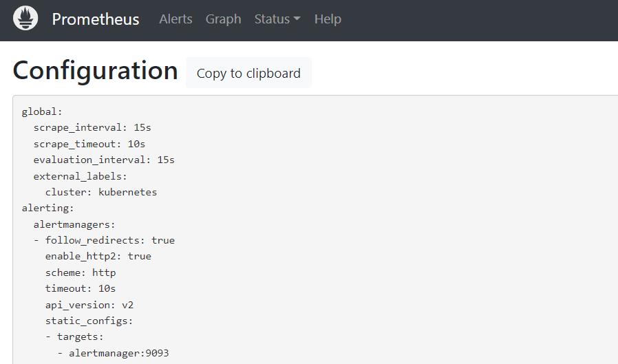Click the 'cluster: kubernetes' line
Image resolution: width=618 pixels, height=364 pixels.
tap(101, 192)
